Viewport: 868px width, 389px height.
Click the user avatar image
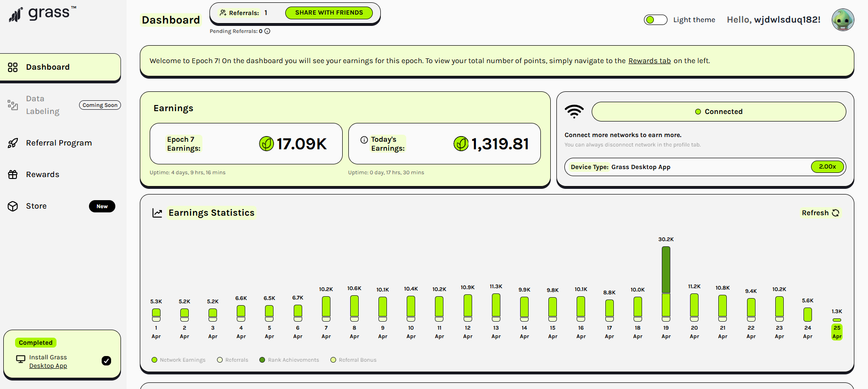(843, 20)
